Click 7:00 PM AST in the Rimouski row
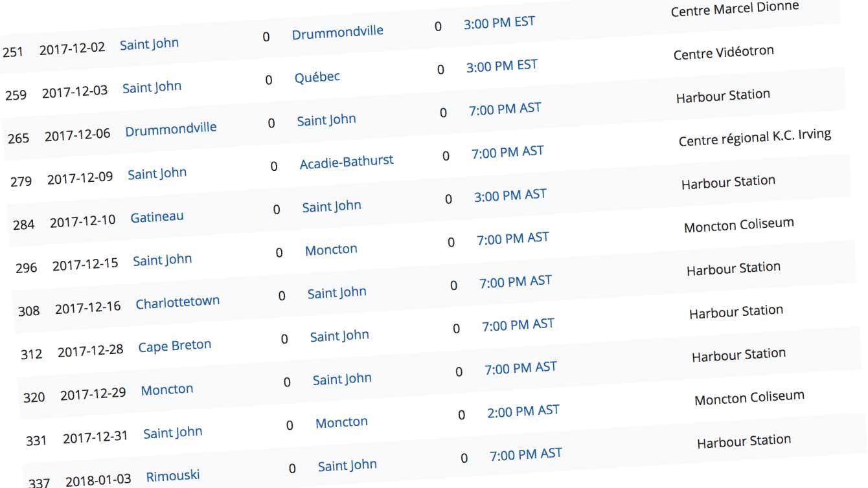This screenshot has height=488, width=868. click(526, 454)
